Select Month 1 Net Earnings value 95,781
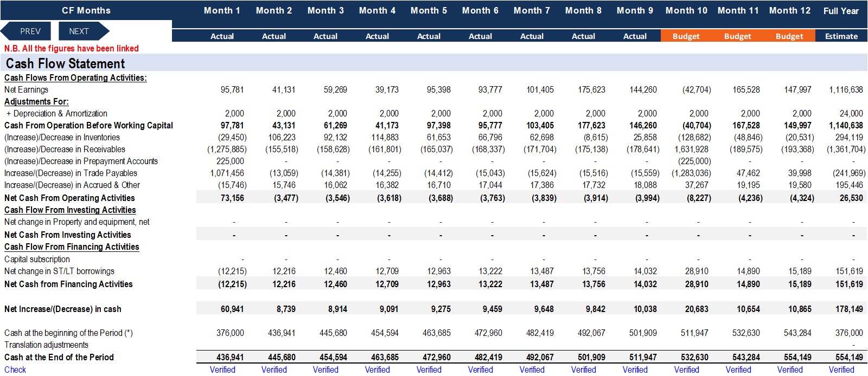 point(232,89)
